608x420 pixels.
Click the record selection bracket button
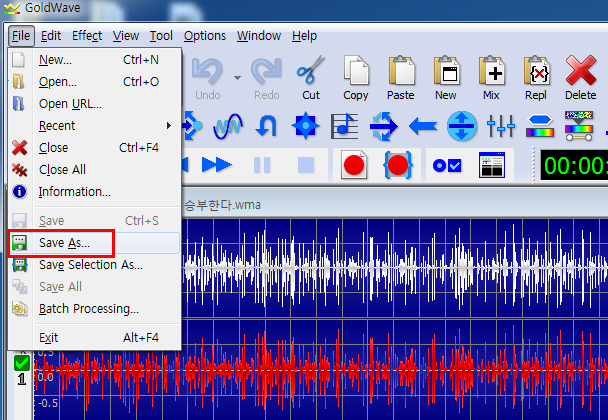point(398,165)
